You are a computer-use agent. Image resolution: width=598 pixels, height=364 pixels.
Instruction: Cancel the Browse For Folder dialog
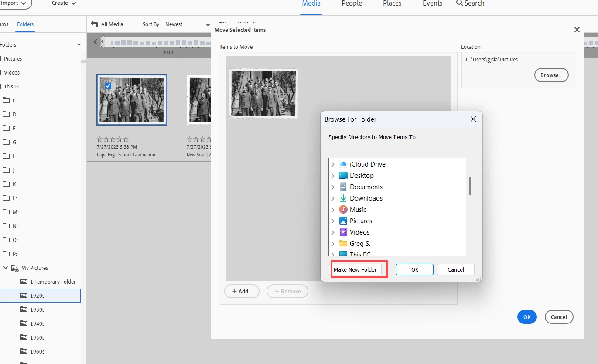click(x=456, y=269)
